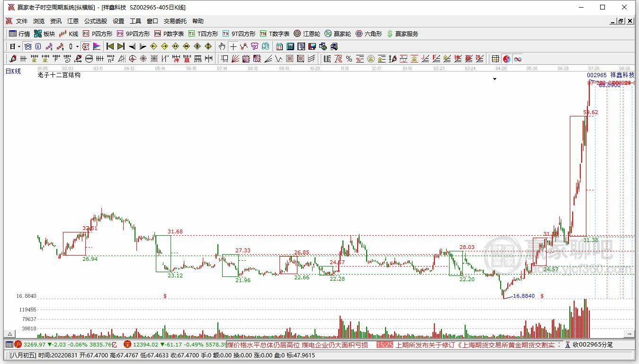The width and height of the screenshot is (639, 364).
Task: Toggle the colored triangle chart icon
Action: pos(97,46)
